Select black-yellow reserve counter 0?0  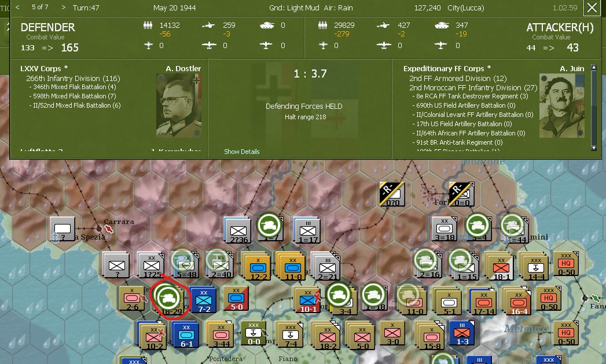pyautogui.click(x=392, y=194)
